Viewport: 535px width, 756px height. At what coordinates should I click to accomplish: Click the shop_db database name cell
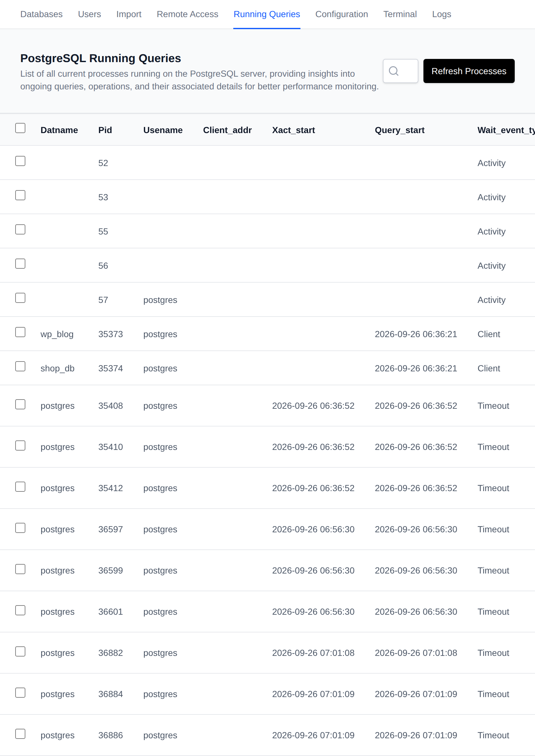(x=57, y=368)
